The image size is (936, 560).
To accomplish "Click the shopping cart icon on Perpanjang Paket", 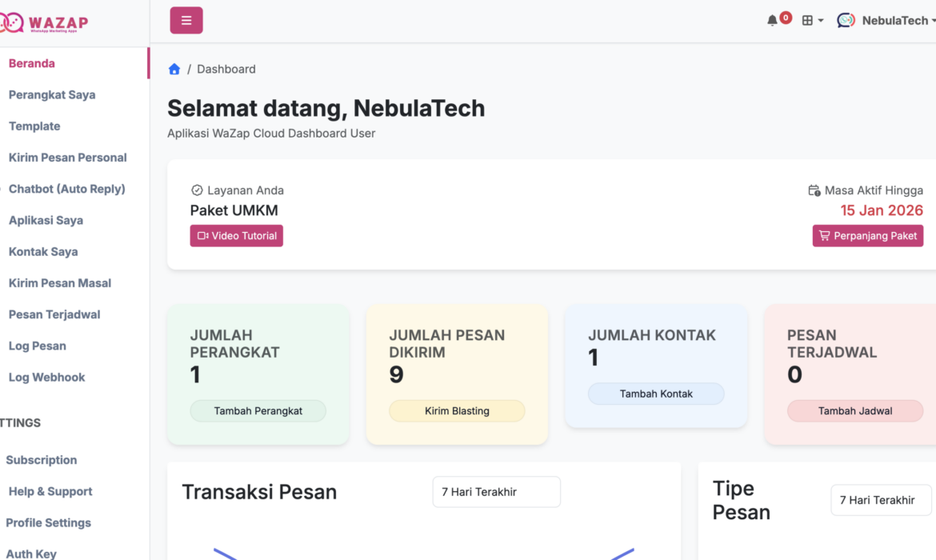I will click(824, 235).
